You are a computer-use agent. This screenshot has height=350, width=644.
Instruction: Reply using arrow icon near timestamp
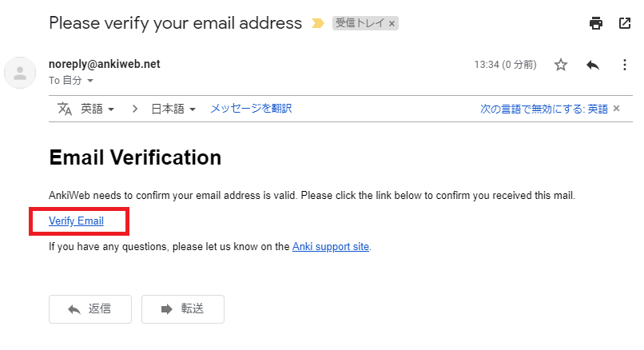pos(593,65)
